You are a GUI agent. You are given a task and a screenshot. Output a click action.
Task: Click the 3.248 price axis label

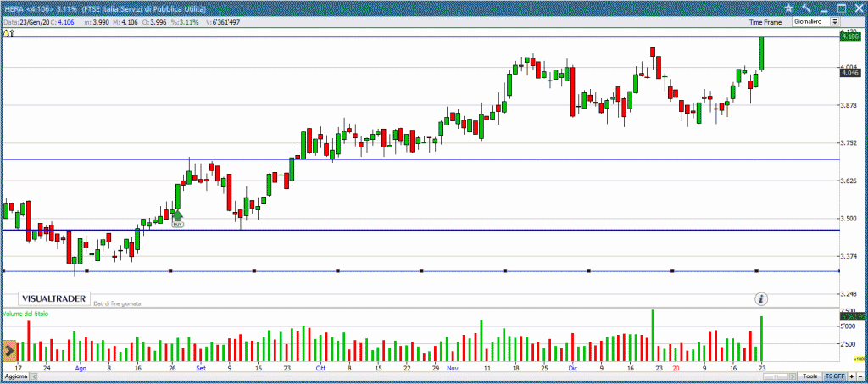coord(849,293)
